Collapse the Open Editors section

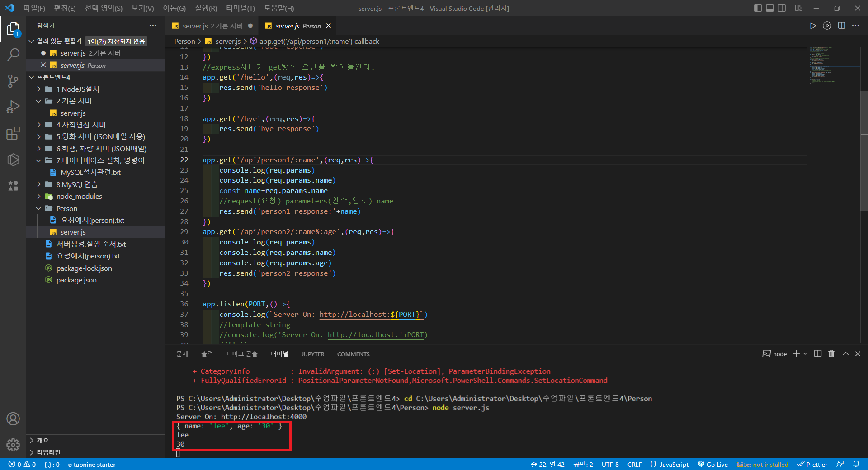[x=32, y=41]
